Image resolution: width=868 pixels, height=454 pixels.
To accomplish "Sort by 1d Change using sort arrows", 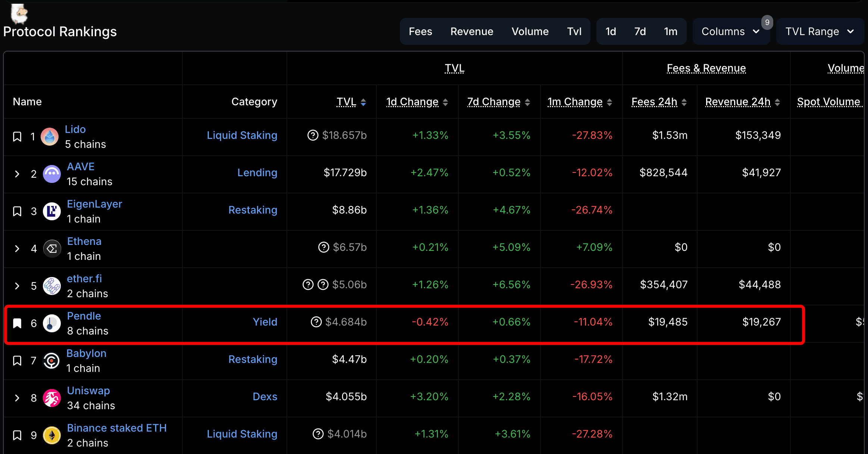I will tap(445, 102).
